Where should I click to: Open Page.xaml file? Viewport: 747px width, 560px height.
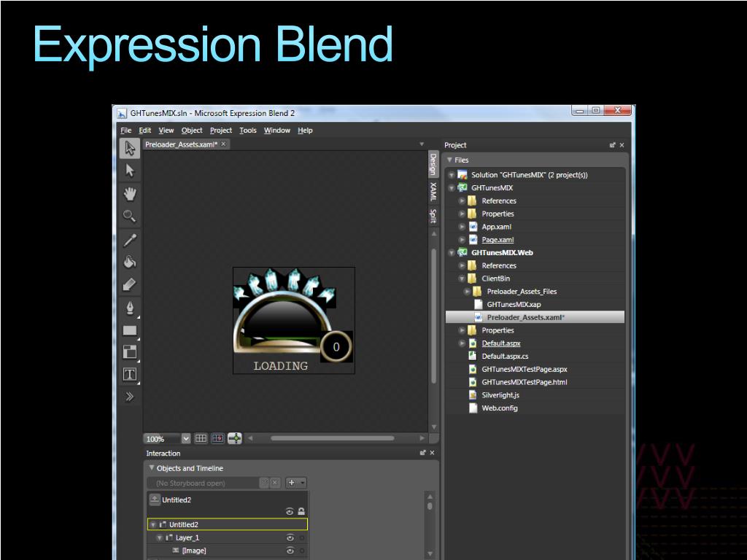pos(498,239)
